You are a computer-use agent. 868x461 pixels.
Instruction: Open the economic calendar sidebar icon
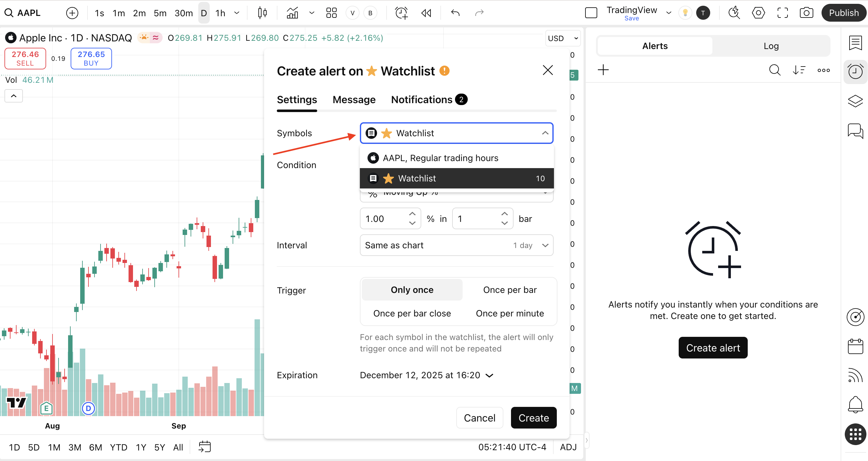pos(855,346)
